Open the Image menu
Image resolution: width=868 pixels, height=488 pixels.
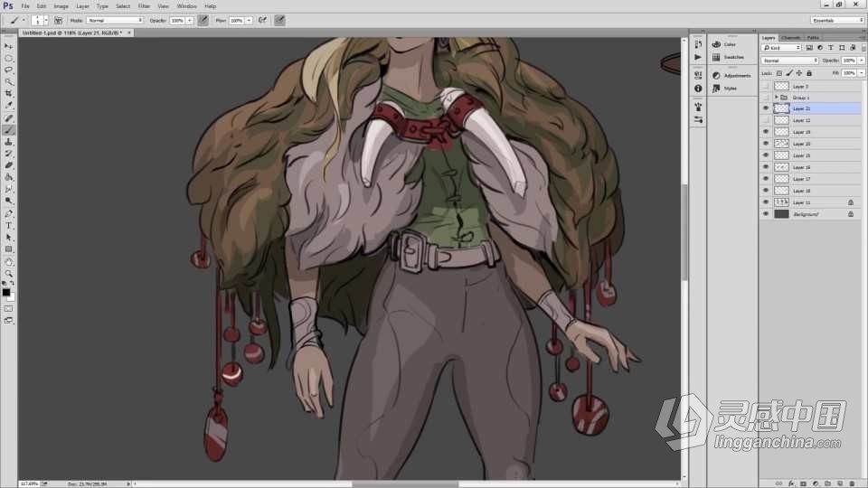click(61, 6)
